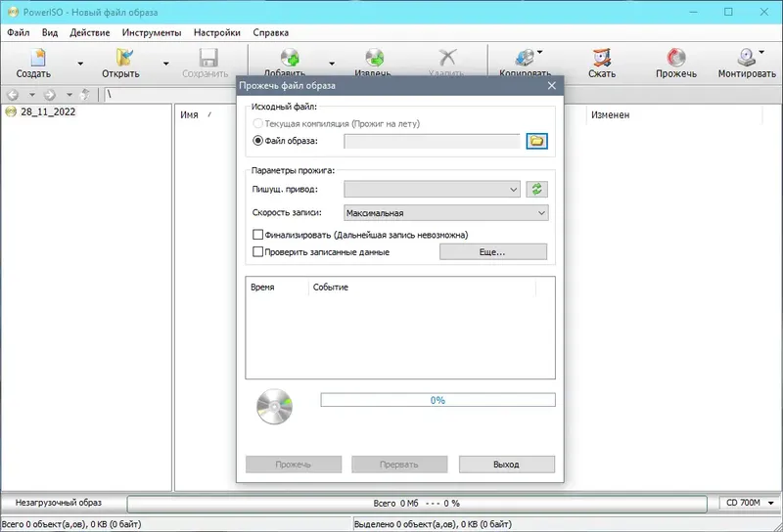The width and height of the screenshot is (783, 532).
Task: Open the forward history dropdown arrow
Action: click(69, 94)
